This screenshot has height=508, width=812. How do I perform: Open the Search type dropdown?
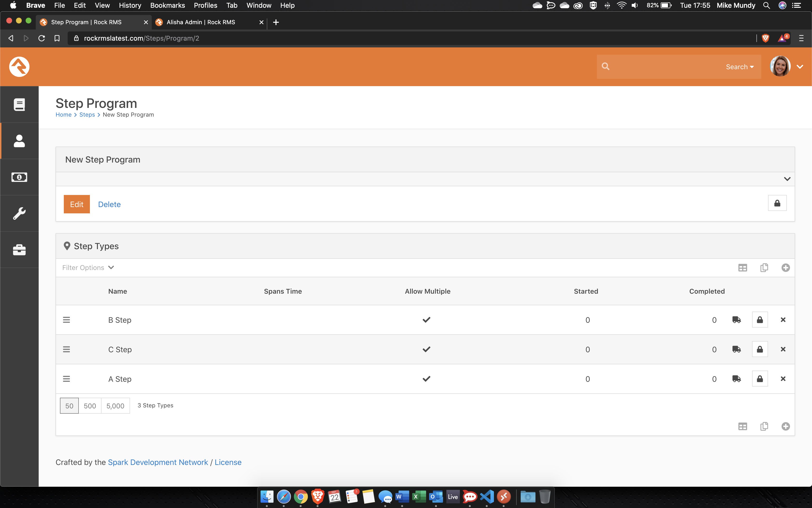[740, 67]
